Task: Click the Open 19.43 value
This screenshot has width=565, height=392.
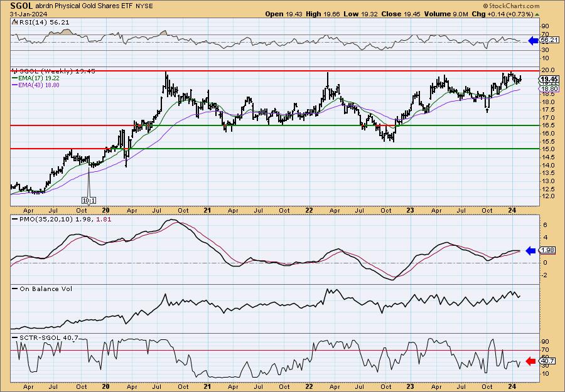Action: [x=284, y=14]
